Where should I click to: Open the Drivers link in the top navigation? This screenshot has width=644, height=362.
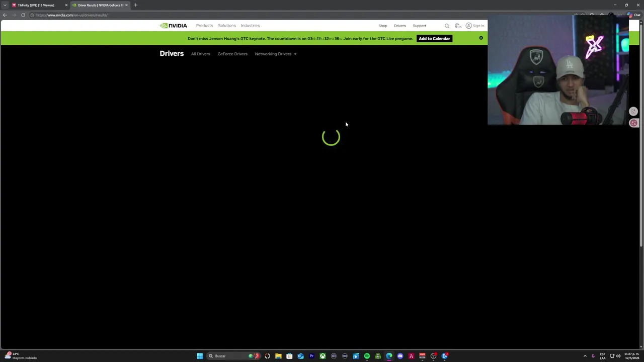pos(400,26)
